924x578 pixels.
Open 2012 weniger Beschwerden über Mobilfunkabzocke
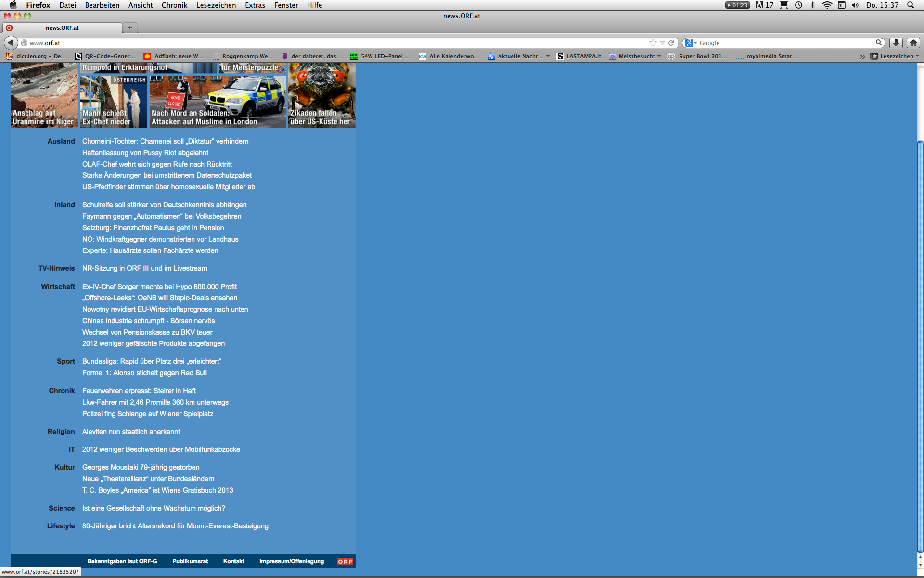161,449
